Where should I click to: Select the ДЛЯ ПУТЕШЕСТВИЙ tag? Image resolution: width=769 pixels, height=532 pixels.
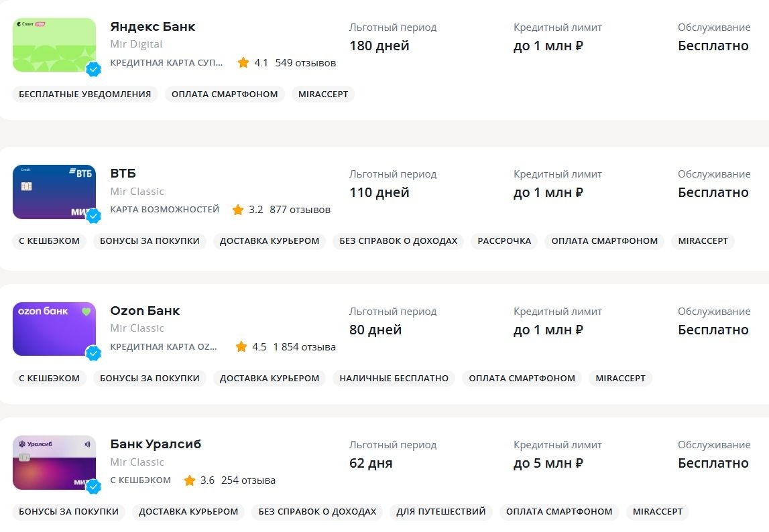(441, 511)
